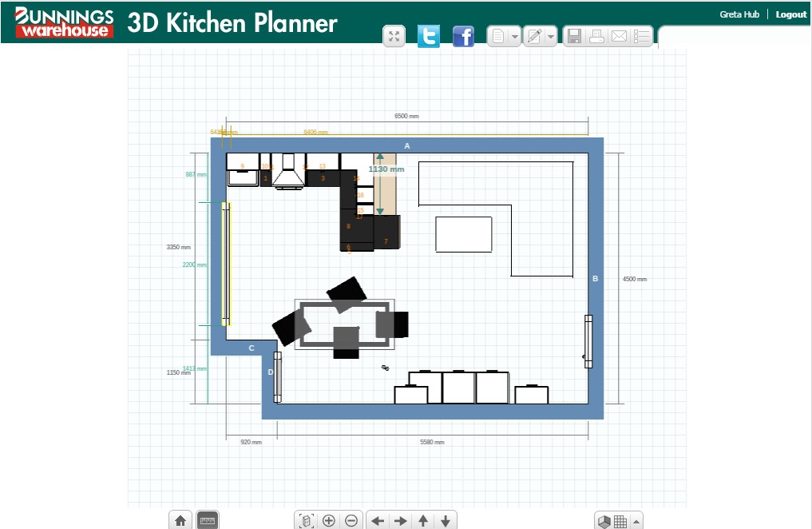Toggle the 2D grid plan view
Screen dimensions: 812x529
(x=620, y=522)
